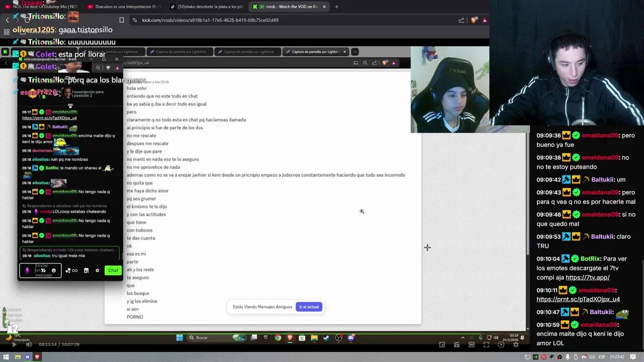644x362 pixels.
Task: Click zoom magnifier icon in streamed address bar
Action: click(365, 63)
